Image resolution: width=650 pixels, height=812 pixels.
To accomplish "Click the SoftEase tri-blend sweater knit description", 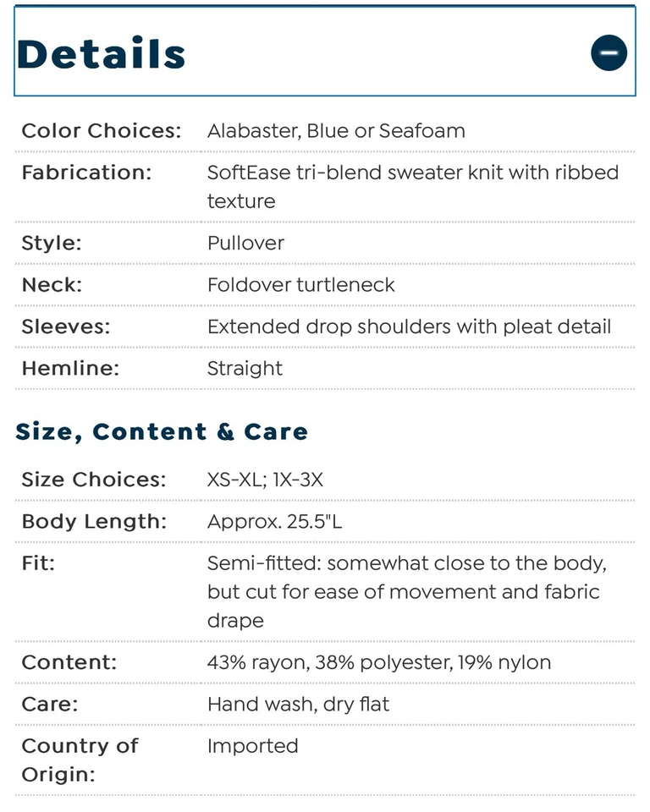I will pos(412,186).
